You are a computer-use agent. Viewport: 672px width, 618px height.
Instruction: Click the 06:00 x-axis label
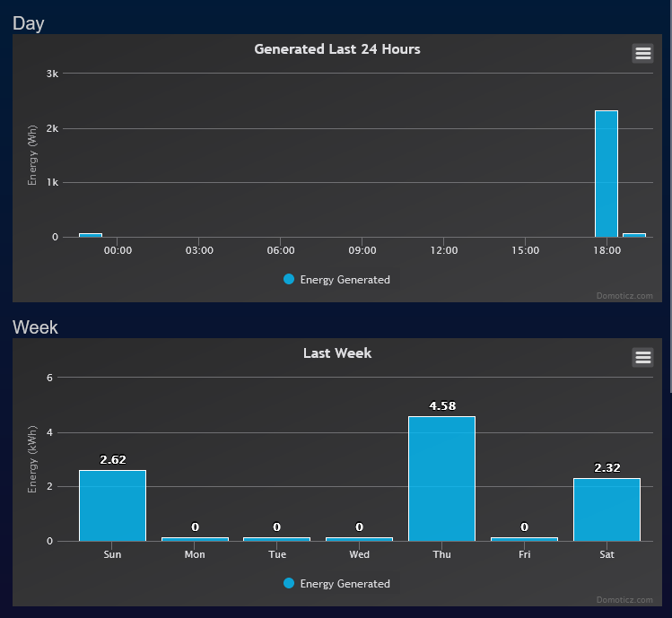pos(281,250)
